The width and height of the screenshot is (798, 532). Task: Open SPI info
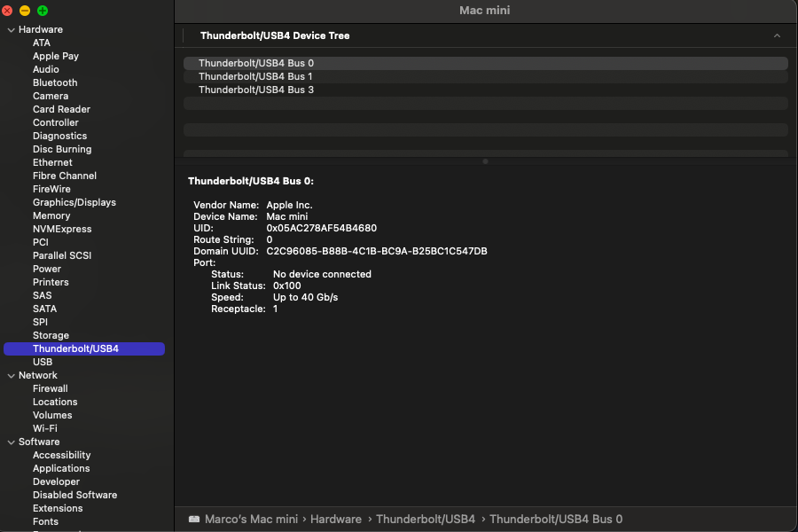point(40,322)
